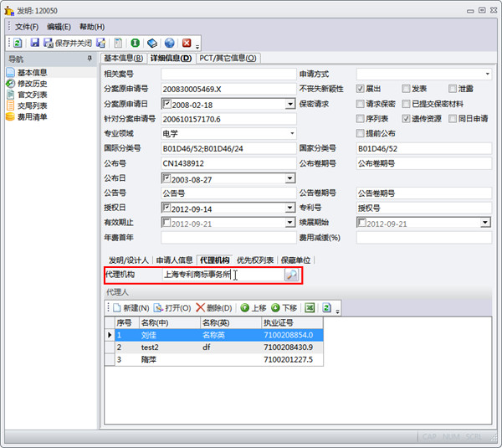Click the license number 7100201227.5 cell

(x=292, y=359)
